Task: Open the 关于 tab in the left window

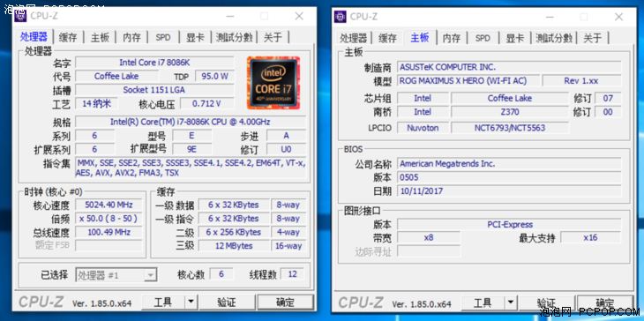Action: coord(273,37)
